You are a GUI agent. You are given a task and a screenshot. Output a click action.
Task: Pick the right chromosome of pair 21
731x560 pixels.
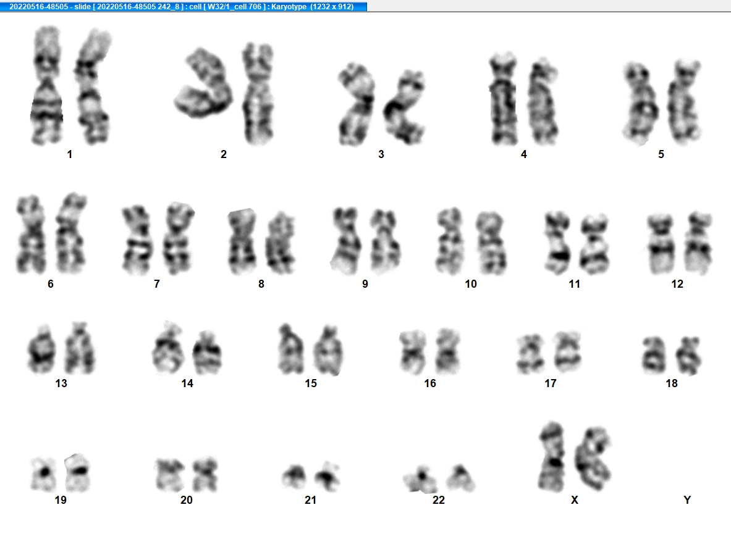[327, 476]
